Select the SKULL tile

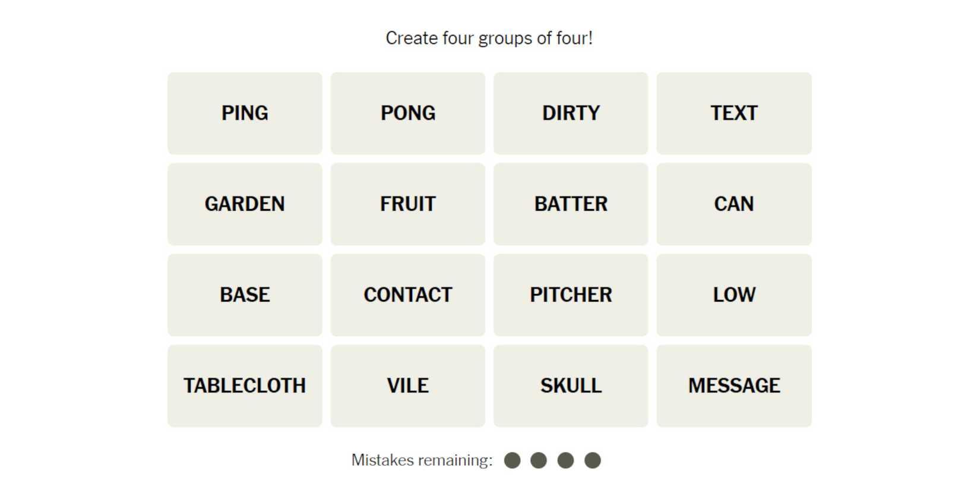[x=570, y=385]
